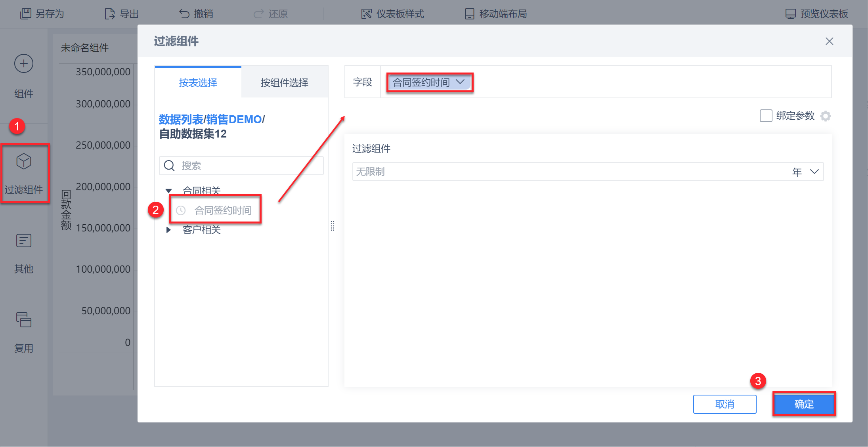Click the 撤销 undo icon
Screen dimensions: 868x447
click(184, 14)
